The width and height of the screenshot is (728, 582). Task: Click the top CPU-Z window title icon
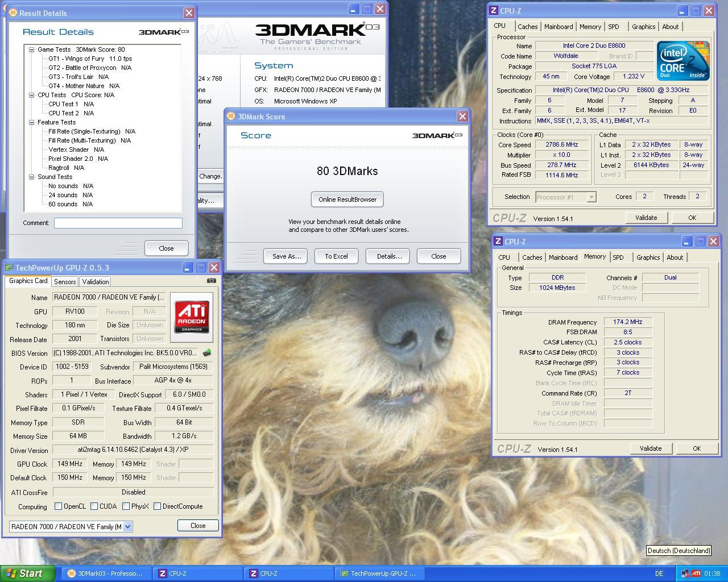tap(494, 11)
